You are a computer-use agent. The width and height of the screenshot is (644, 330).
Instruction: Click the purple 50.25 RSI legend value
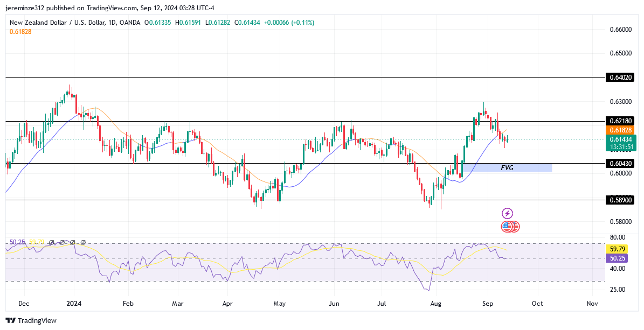point(17,243)
